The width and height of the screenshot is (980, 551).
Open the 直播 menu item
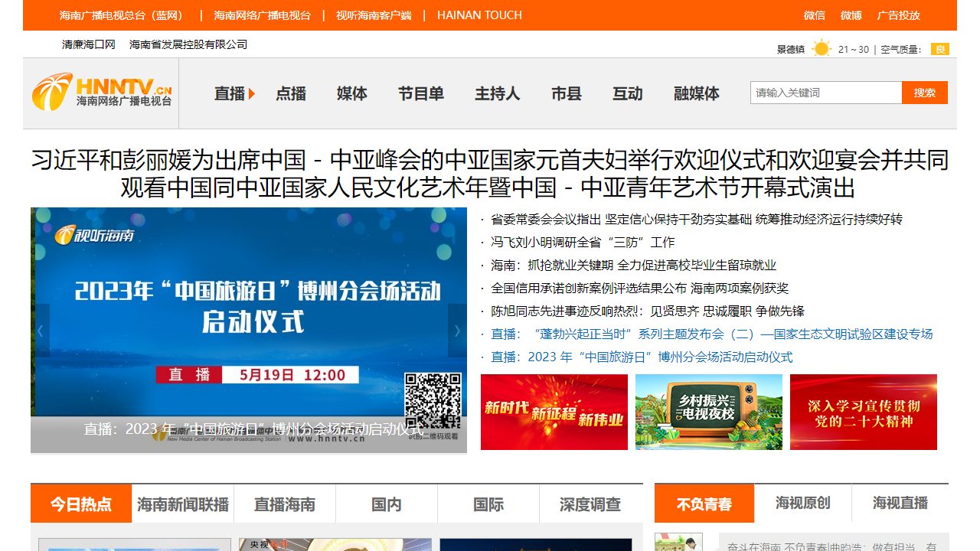pyautogui.click(x=230, y=93)
